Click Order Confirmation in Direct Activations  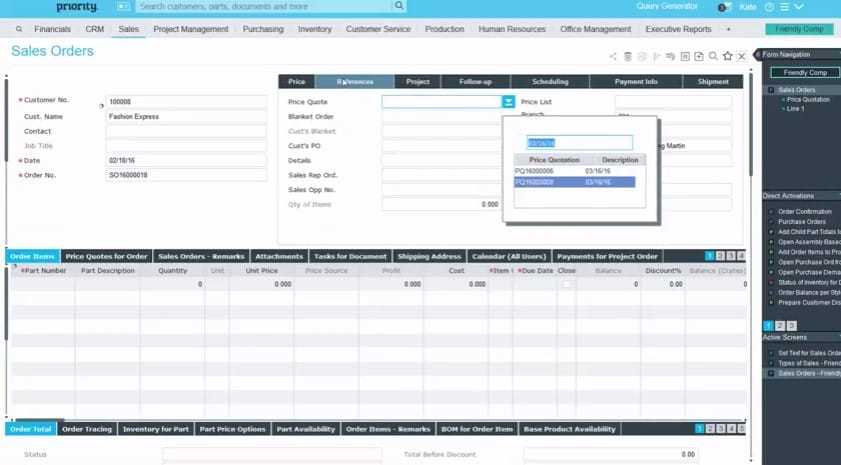click(x=806, y=211)
